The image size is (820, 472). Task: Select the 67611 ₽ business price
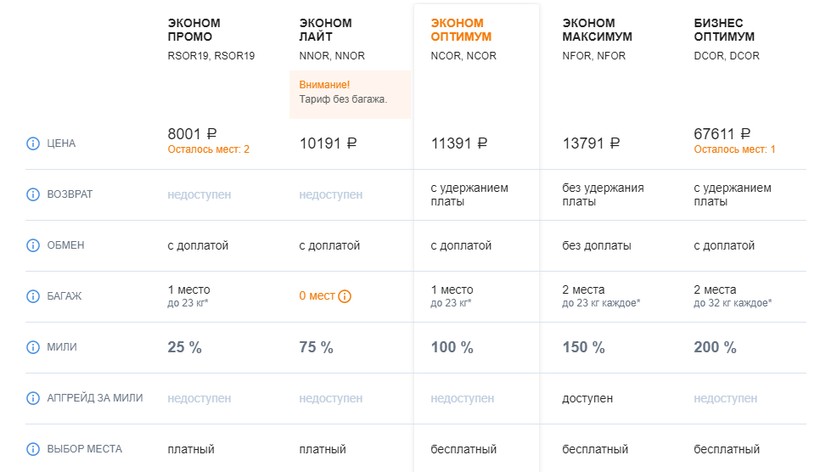(x=721, y=134)
